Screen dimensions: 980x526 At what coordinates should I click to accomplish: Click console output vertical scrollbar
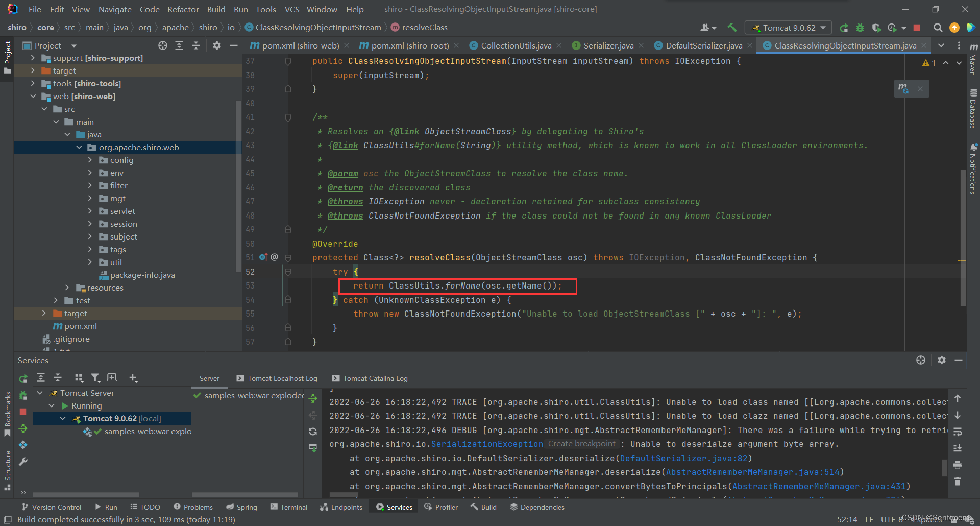point(944,467)
